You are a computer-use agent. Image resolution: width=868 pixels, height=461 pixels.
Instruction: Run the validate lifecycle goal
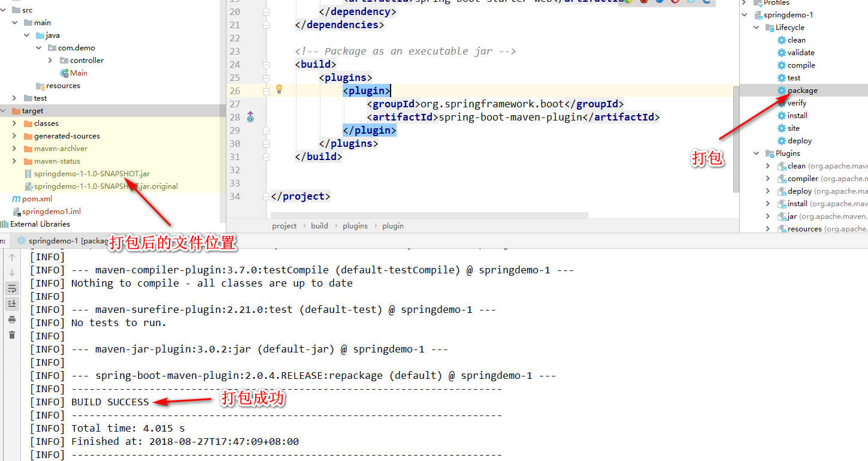800,53
